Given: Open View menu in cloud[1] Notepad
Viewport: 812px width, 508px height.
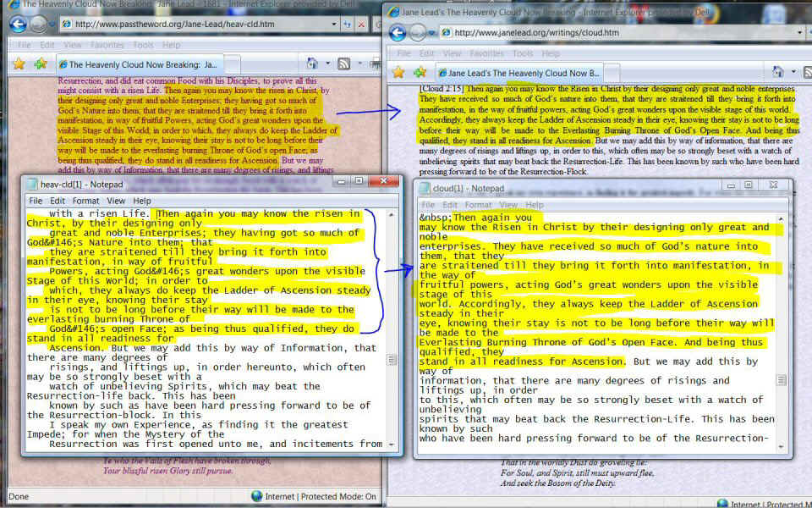Looking at the screenshot, I should 508,205.
